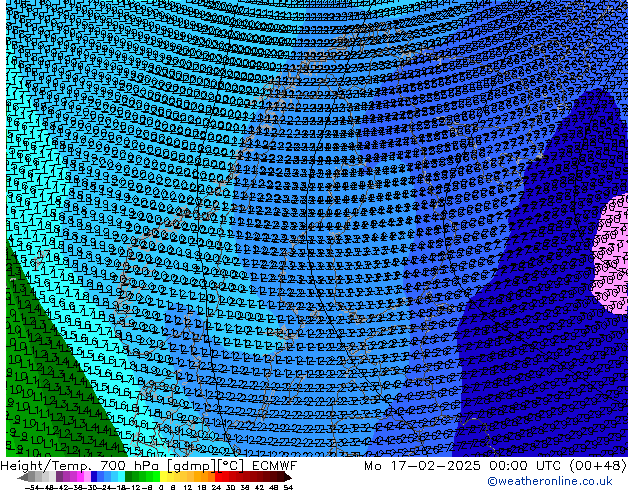Click the '-54' legend value
Image resolution: width=634 pixels, height=490 pixels.
pyautogui.click(x=32, y=487)
